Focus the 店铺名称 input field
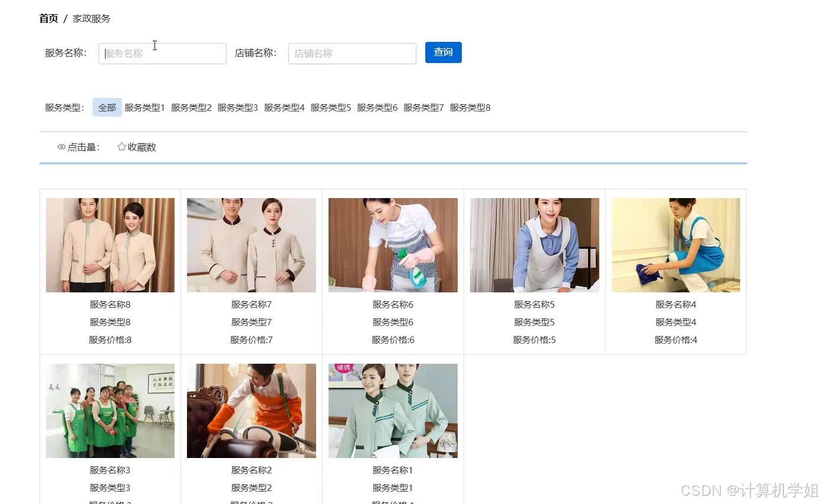Screen dimensions: 821x504 352,54
